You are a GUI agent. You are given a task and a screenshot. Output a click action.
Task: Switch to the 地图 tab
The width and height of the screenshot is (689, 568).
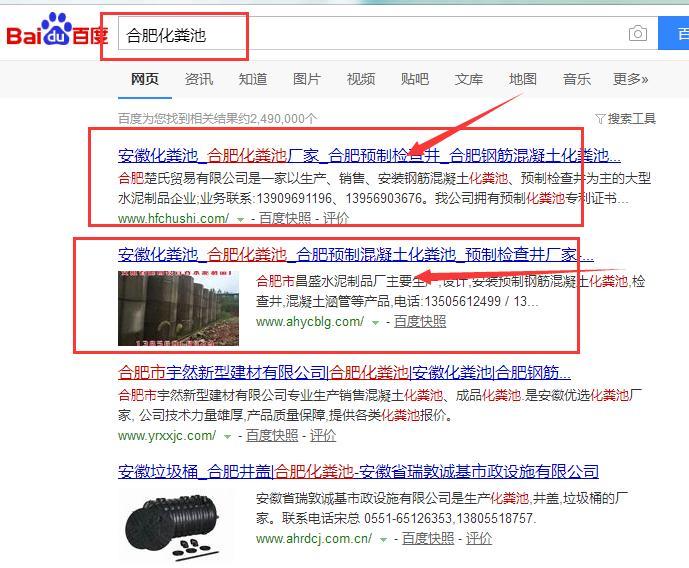[x=523, y=79]
